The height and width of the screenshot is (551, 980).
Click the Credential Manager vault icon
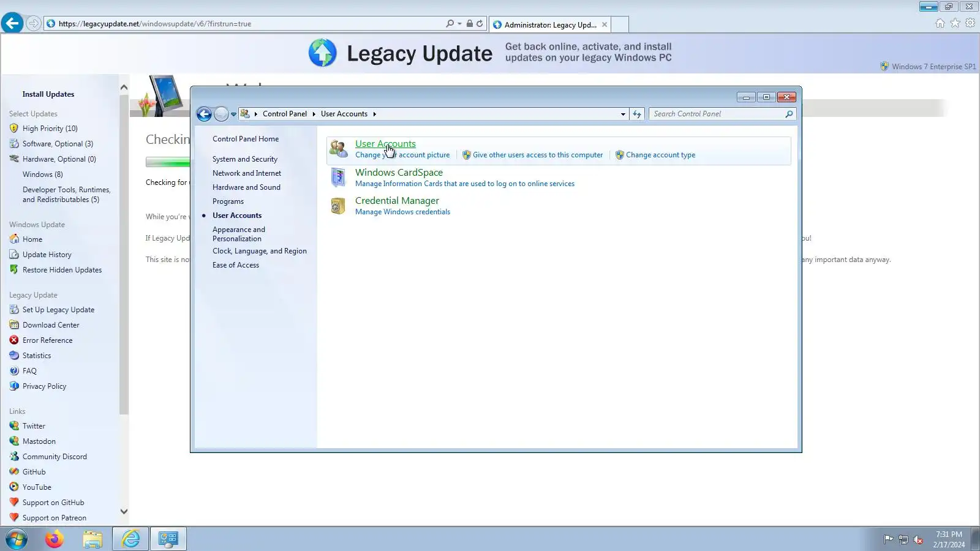[x=337, y=206]
